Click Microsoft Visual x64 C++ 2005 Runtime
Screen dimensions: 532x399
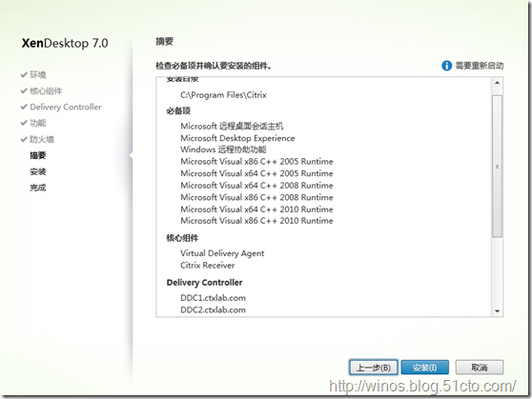[x=256, y=173]
